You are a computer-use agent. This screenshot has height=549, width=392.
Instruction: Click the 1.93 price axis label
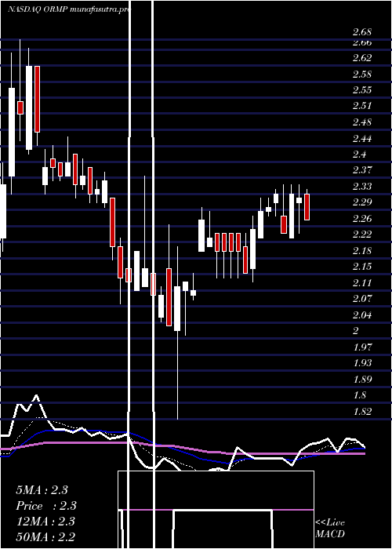point(362,363)
